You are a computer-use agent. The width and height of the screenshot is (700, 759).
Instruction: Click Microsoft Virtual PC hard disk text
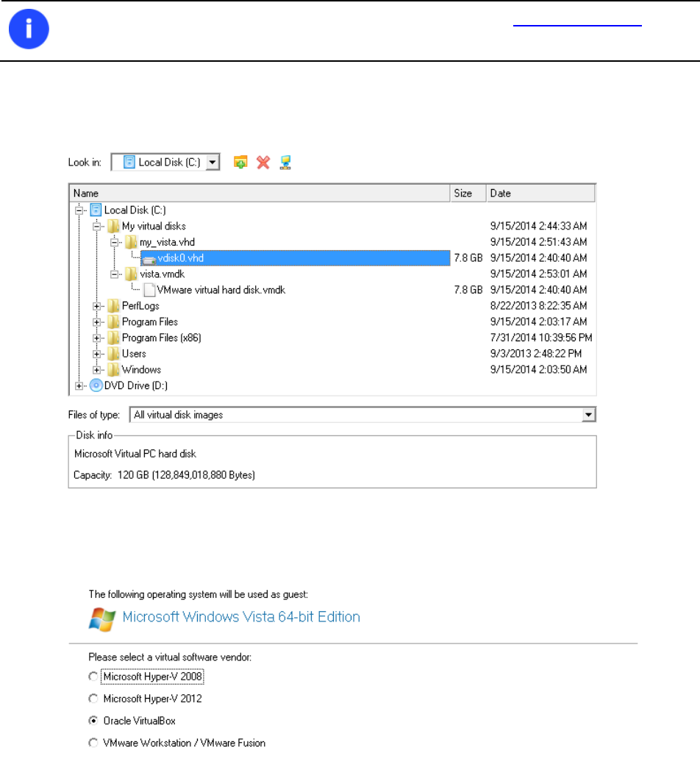click(135, 454)
